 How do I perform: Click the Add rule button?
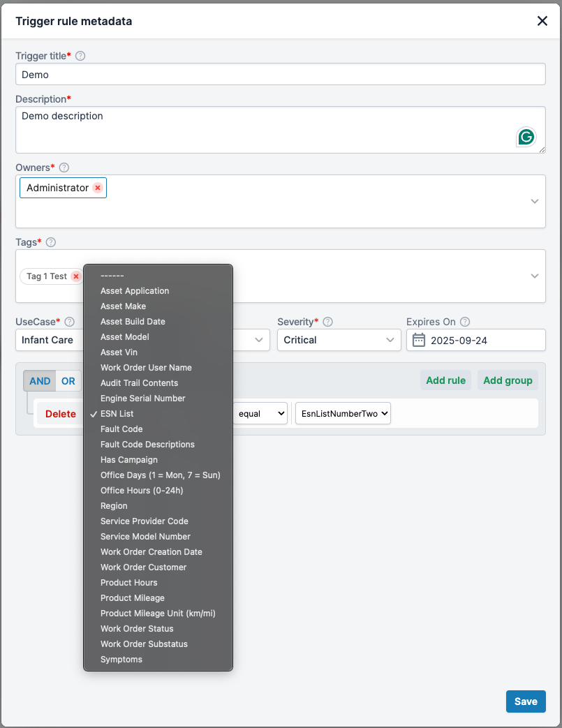446,380
